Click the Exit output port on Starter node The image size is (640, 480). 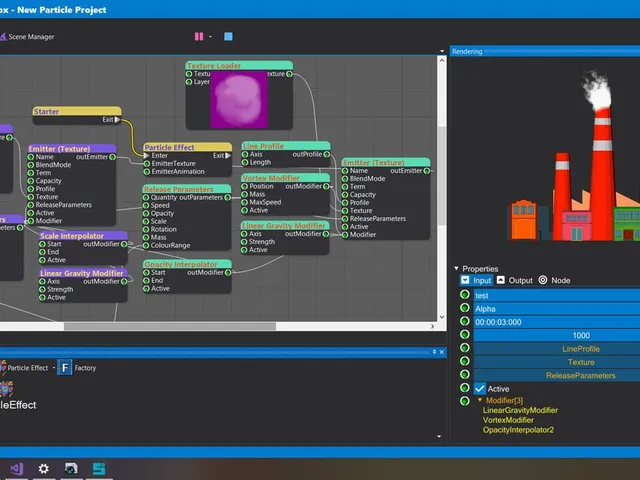pyautogui.click(x=118, y=120)
